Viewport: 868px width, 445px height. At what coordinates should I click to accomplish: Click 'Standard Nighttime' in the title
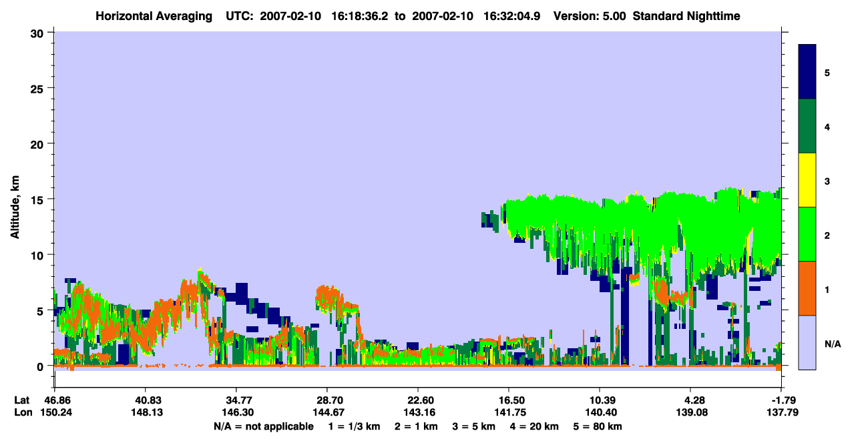[685, 15]
